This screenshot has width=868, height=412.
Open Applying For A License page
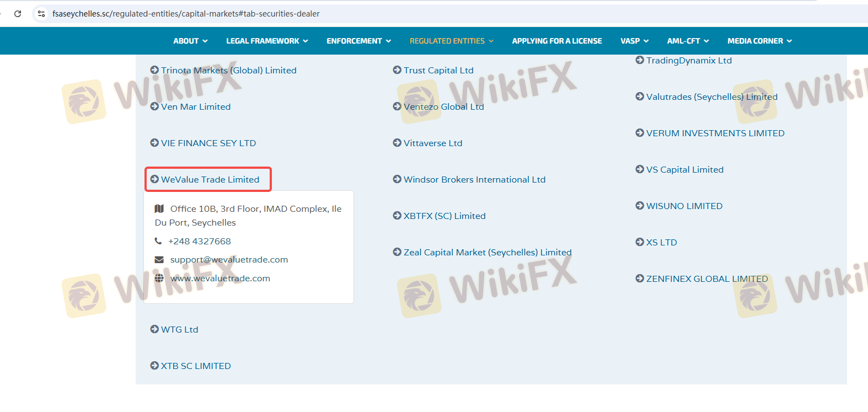[556, 41]
